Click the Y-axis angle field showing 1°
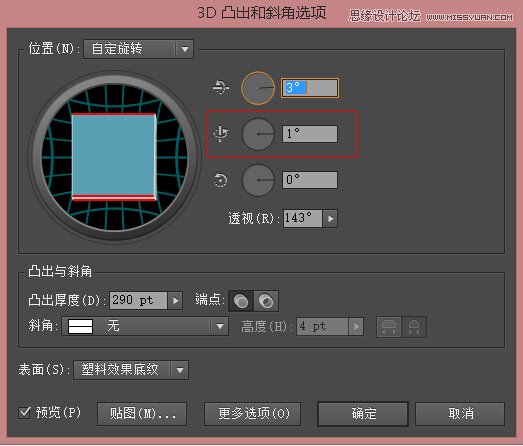523x446 pixels. 310,134
